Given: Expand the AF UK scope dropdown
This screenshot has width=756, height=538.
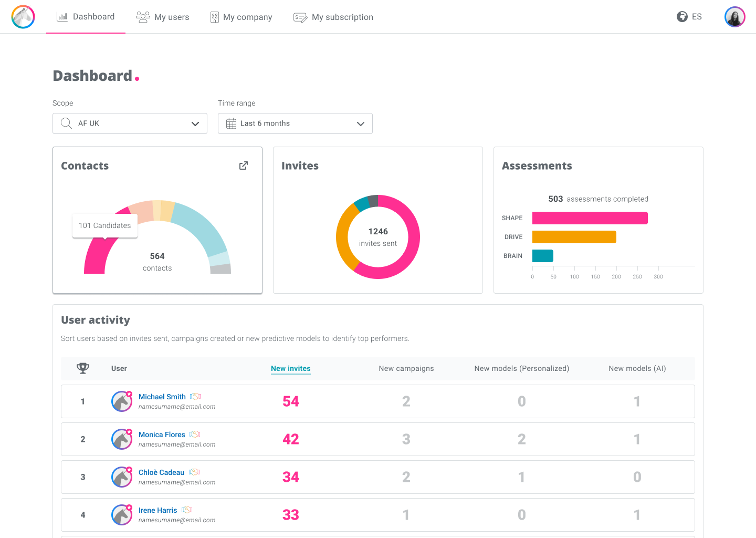Looking at the screenshot, I should [130, 123].
